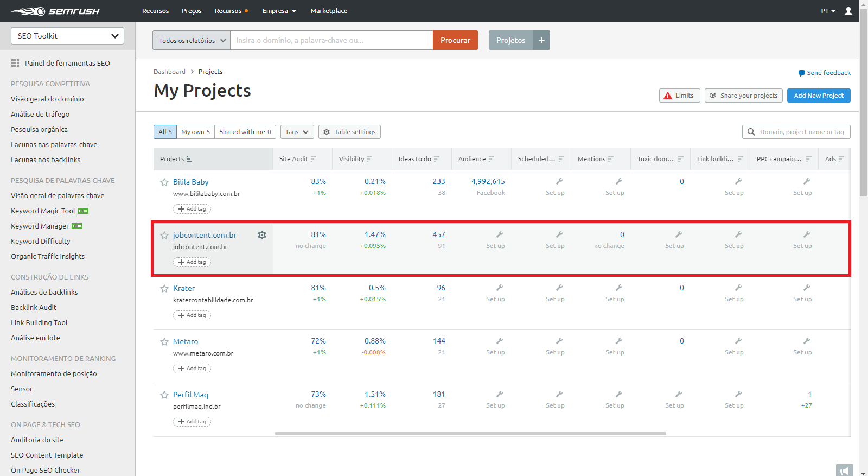Image resolution: width=868 pixels, height=476 pixels.
Task: Open first Recursos menu item
Action: (155, 11)
